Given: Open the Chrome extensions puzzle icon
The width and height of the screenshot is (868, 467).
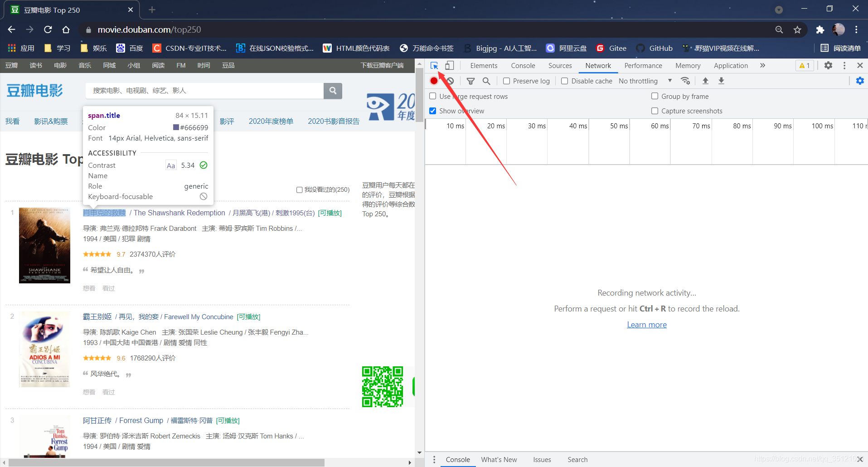Looking at the screenshot, I should [820, 29].
